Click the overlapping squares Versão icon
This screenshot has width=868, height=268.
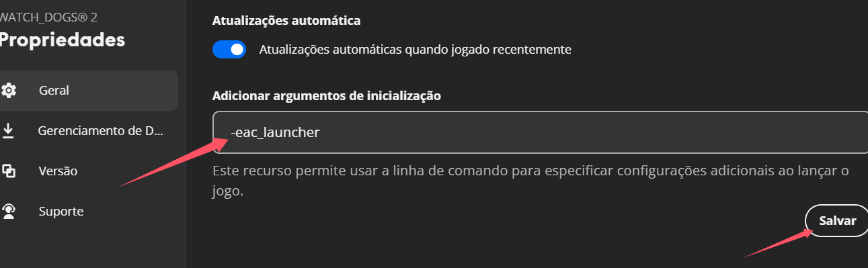click(9, 171)
